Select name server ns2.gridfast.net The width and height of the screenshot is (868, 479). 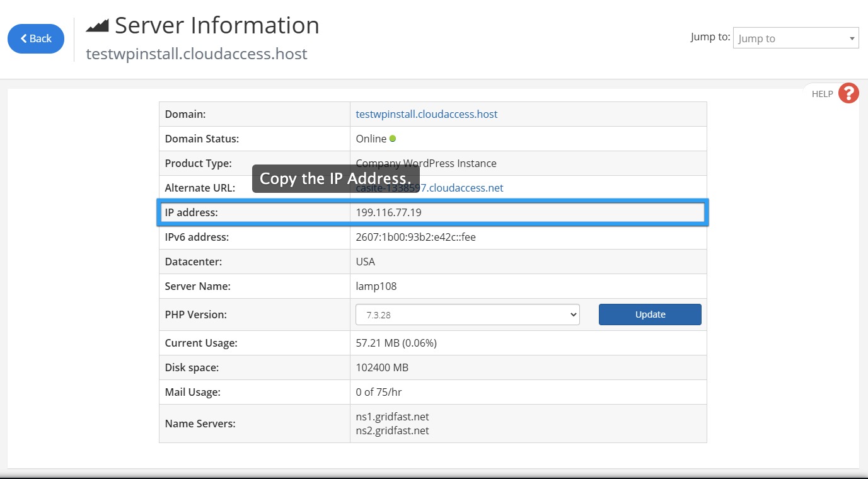pos(392,430)
